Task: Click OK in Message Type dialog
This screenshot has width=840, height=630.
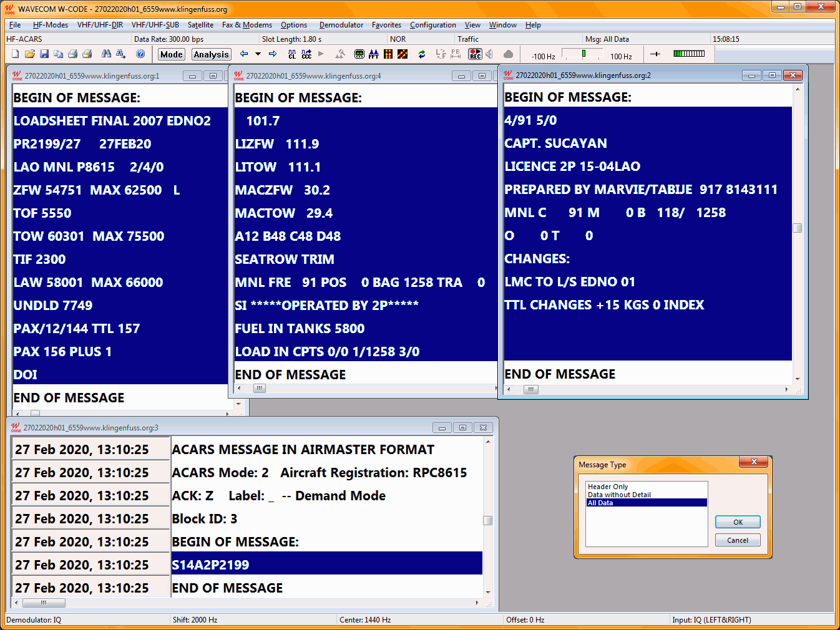Action: (x=738, y=522)
